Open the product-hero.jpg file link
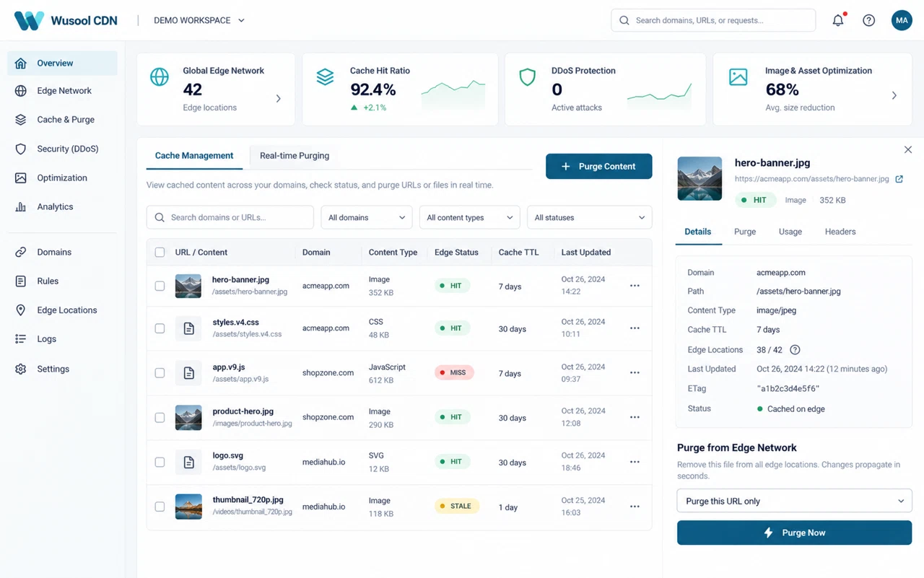 click(x=243, y=411)
